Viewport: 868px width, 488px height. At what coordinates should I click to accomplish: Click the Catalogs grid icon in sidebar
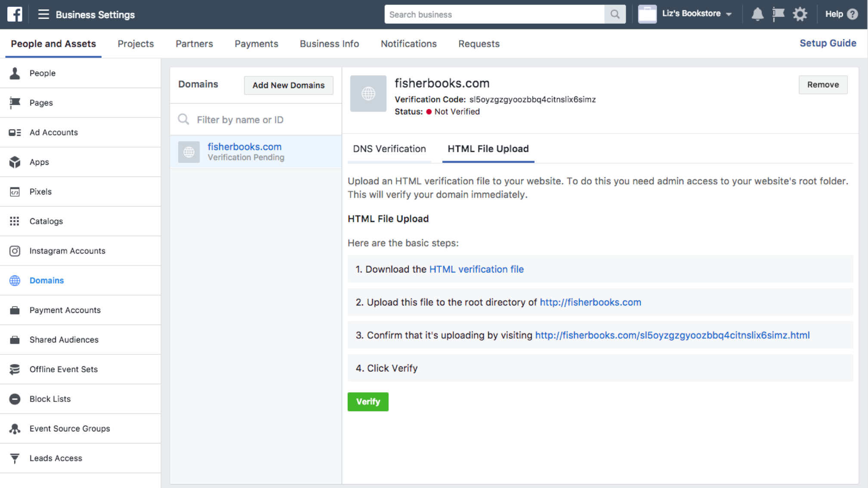pyautogui.click(x=15, y=221)
